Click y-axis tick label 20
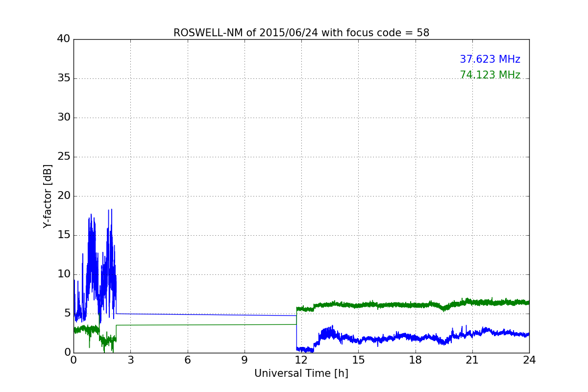The width and height of the screenshot is (588, 392). pyautogui.click(x=64, y=196)
